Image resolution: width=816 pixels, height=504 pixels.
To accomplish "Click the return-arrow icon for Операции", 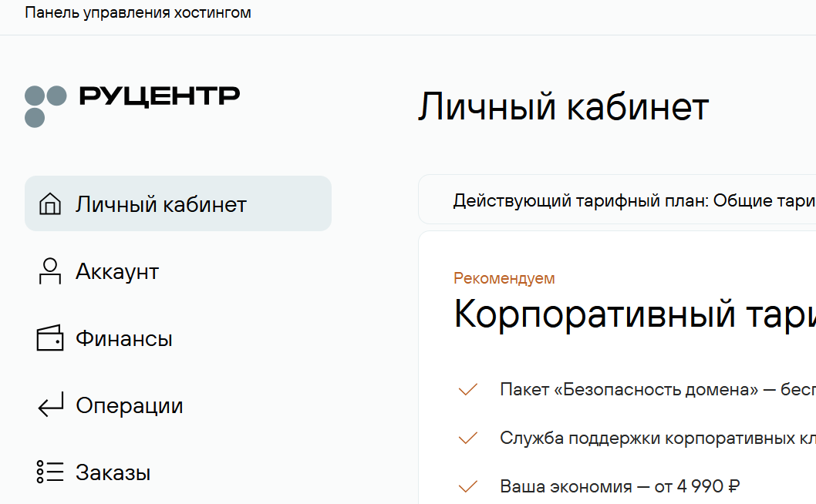I will (50, 405).
